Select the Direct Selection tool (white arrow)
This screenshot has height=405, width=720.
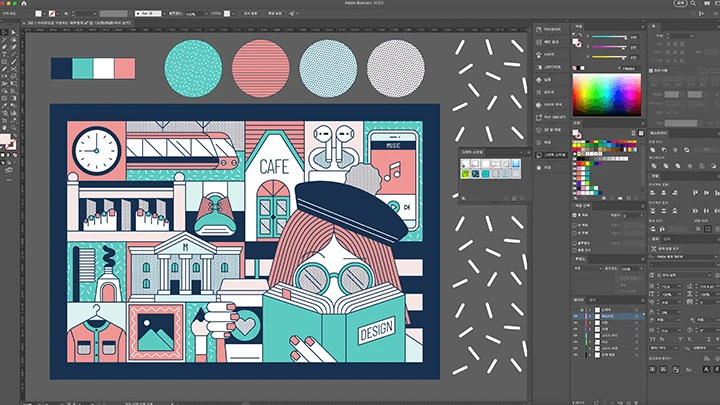pos(14,32)
